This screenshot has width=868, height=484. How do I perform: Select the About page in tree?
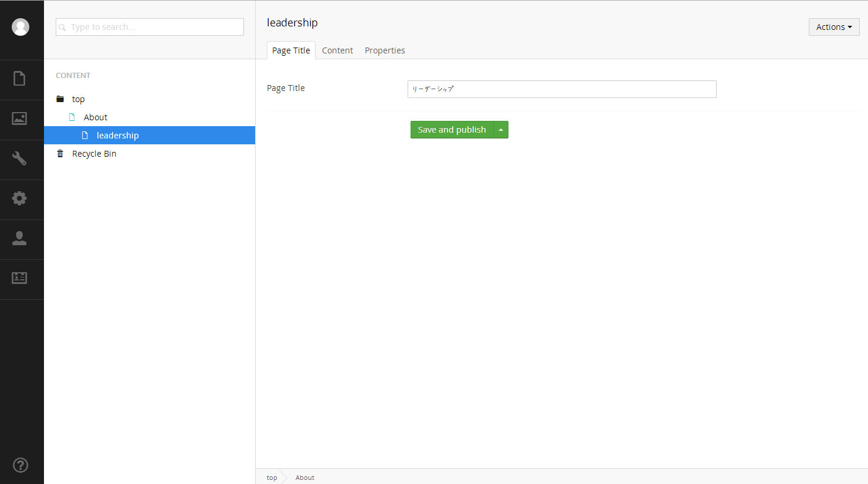click(96, 117)
